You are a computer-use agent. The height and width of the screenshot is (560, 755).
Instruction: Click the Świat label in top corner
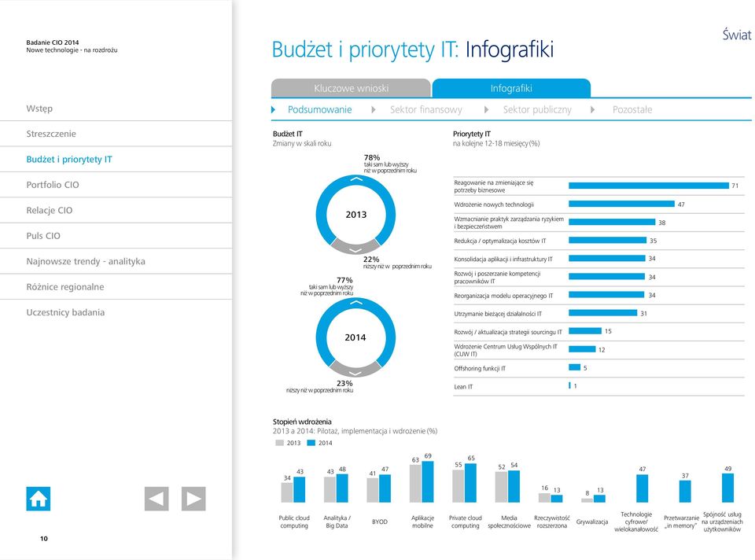pyautogui.click(x=737, y=35)
